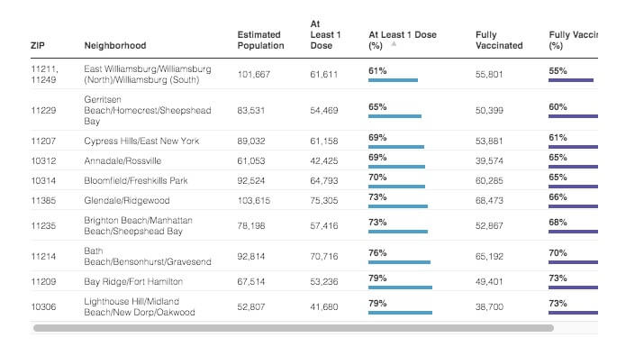Select population value 52,807
This screenshot has width=644, height=356.
(251, 306)
